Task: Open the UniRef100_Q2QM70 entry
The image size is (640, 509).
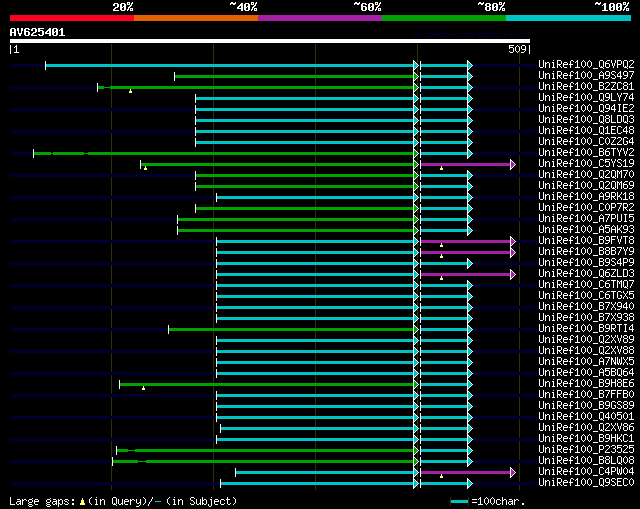Action: (586, 175)
